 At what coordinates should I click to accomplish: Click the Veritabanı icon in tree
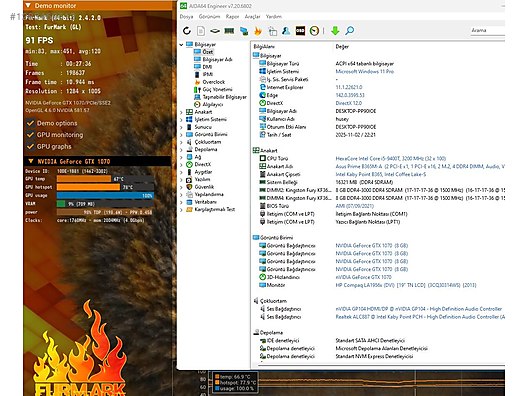point(189,202)
